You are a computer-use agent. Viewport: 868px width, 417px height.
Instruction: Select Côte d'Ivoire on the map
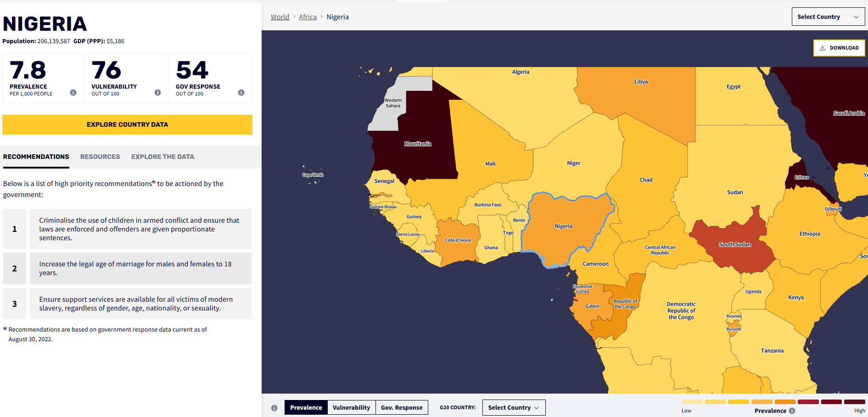[x=458, y=240]
